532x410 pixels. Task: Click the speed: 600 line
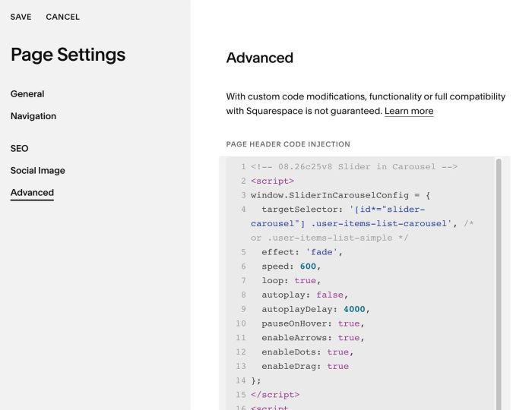pos(291,266)
